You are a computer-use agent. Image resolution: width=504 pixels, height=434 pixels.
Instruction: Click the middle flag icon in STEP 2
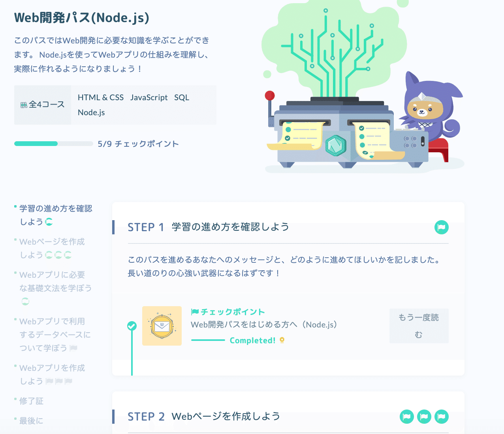424,417
